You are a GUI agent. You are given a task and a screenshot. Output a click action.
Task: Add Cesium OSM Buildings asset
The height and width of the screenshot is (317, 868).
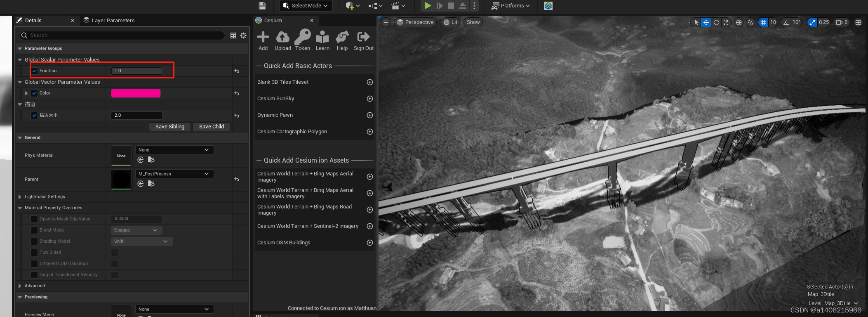370,243
